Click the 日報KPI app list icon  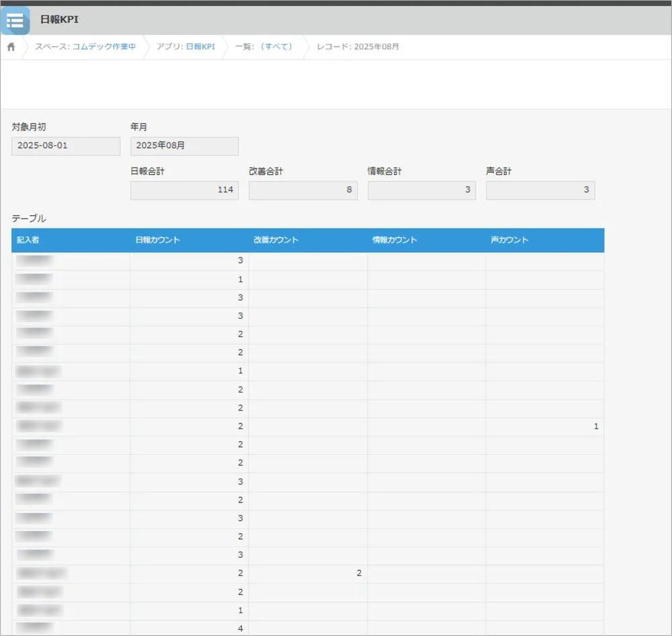coord(15,20)
